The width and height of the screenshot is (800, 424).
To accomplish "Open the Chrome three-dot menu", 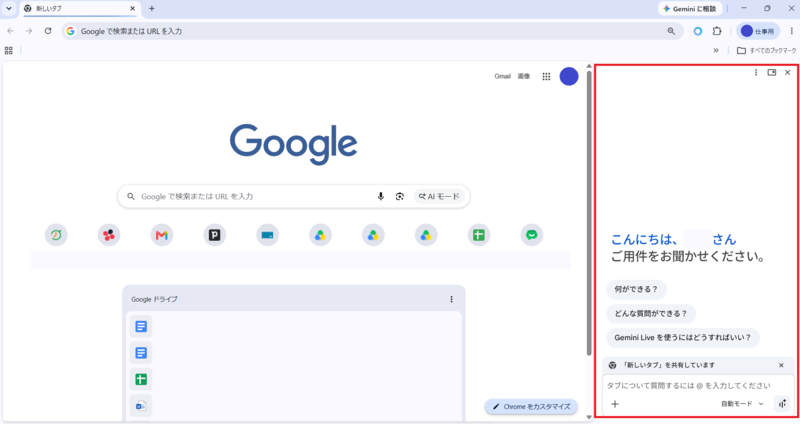I will click(x=791, y=31).
